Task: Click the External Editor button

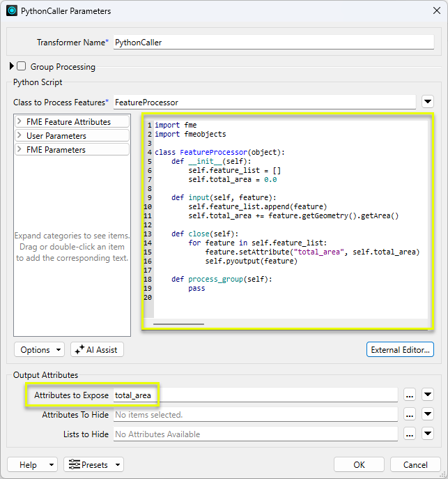Action: (x=400, y=349)
